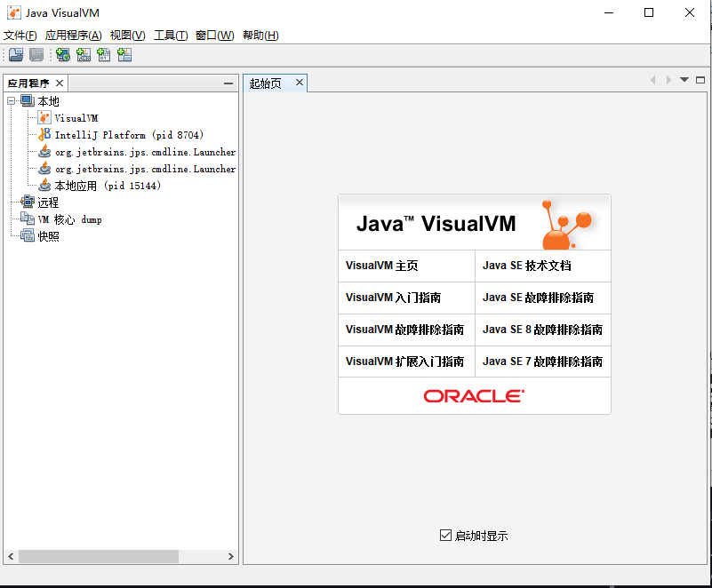Minimize the Java VisualVM window
The width and height of the screenshot is (712, 588).
coord(609,12)
